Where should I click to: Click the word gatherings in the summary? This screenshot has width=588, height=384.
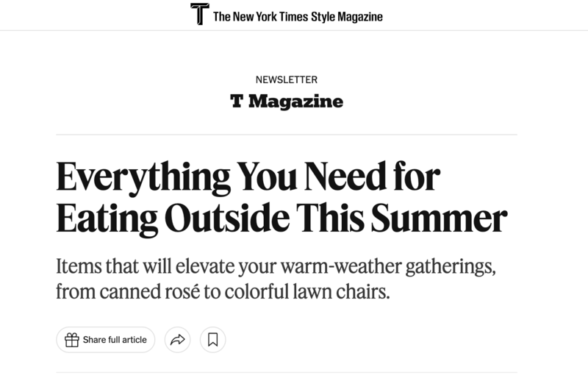click(x=451, y=267)
